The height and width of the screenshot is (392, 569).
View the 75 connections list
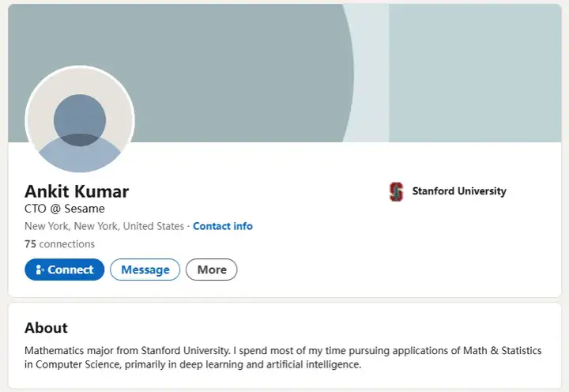pos(59,244)
